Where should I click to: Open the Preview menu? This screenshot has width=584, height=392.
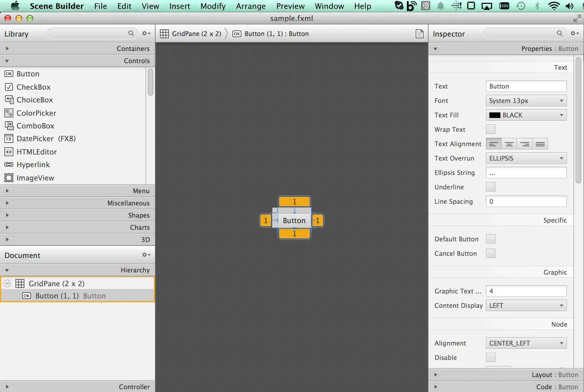pyautogui.click(x=290, y=6)
